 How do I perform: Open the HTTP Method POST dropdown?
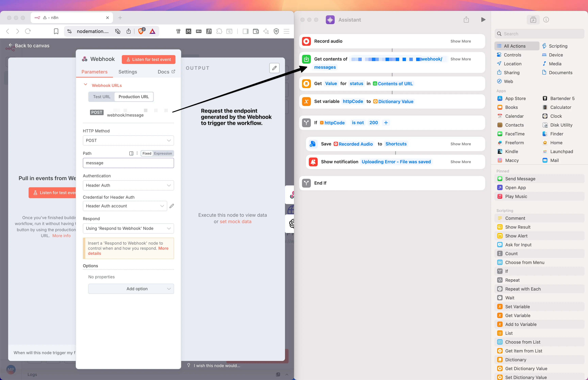point(128,140)
